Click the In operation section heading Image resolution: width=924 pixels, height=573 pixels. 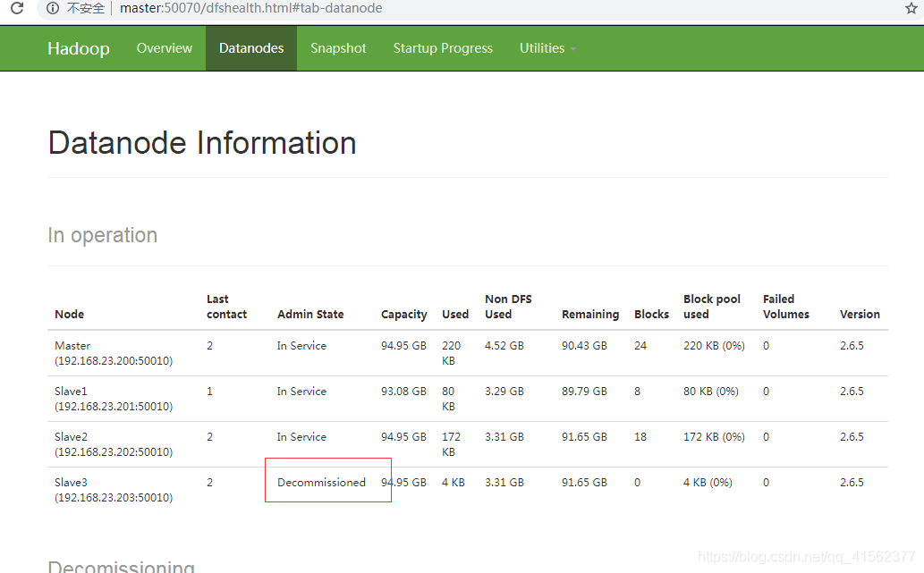(103, 236)
